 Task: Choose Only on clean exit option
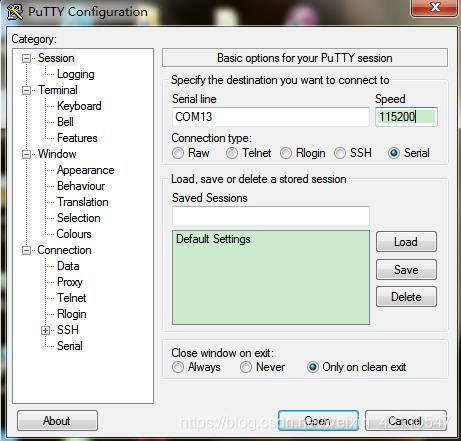click(313, 367)
